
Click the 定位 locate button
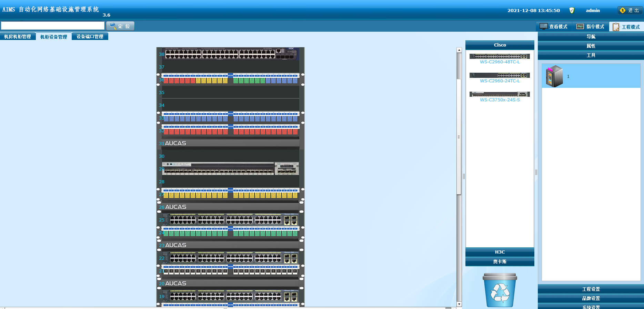pos(120,26)
